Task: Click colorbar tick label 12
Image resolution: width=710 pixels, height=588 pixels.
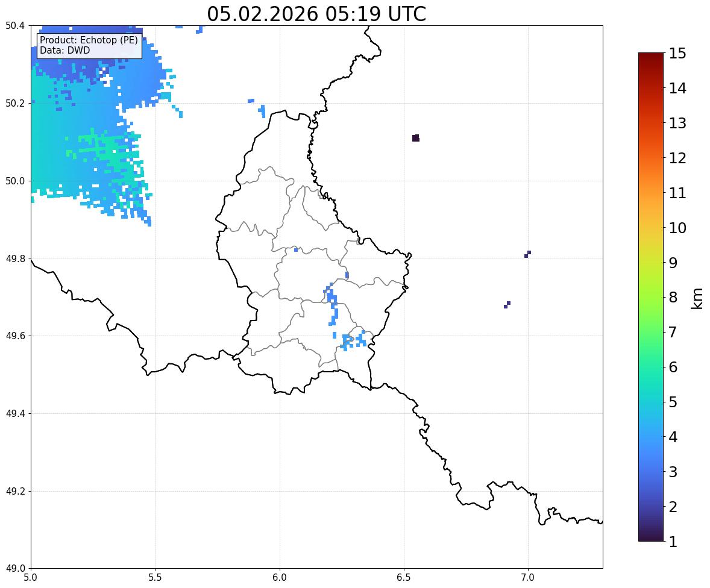Action: point(677,158)
